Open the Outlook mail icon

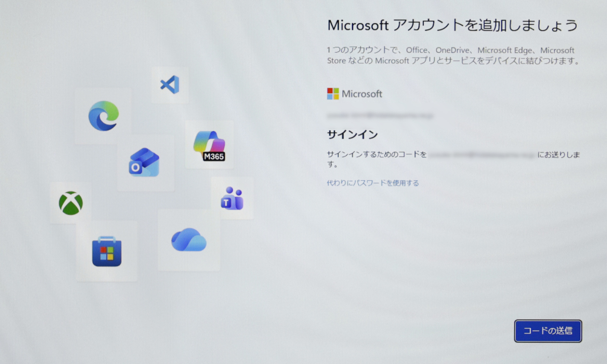click(x=144, y=162)
